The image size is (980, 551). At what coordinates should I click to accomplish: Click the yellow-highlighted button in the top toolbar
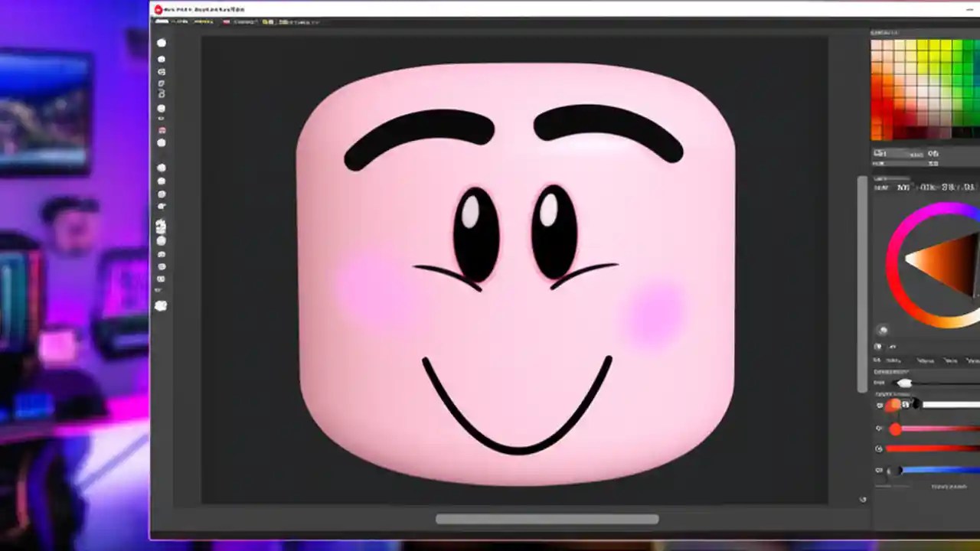[x=265, y=21]
